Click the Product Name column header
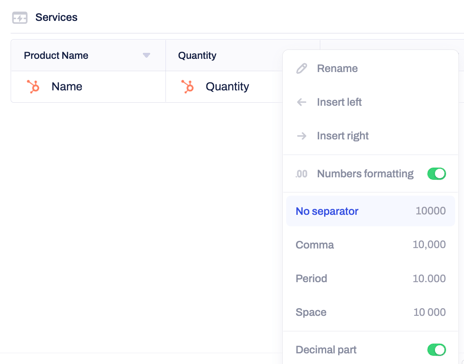Screen dimensions: 464x364 (88, 55)
